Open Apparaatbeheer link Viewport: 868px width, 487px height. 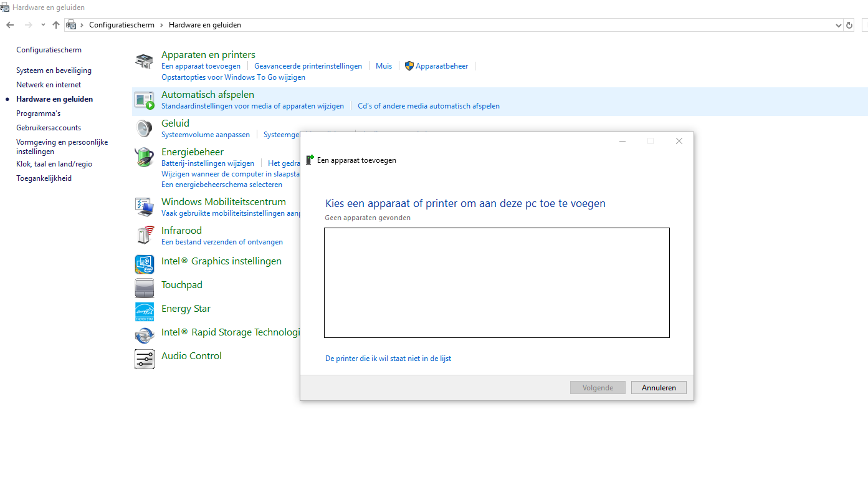(x=442, y=66)
